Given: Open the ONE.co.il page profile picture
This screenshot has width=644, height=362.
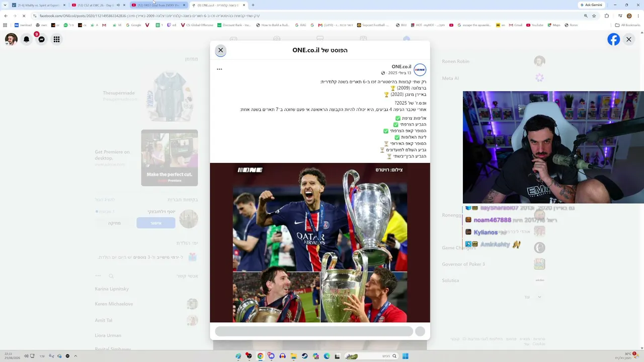Looking at the screenshot, I should click(x=420, y=69).
